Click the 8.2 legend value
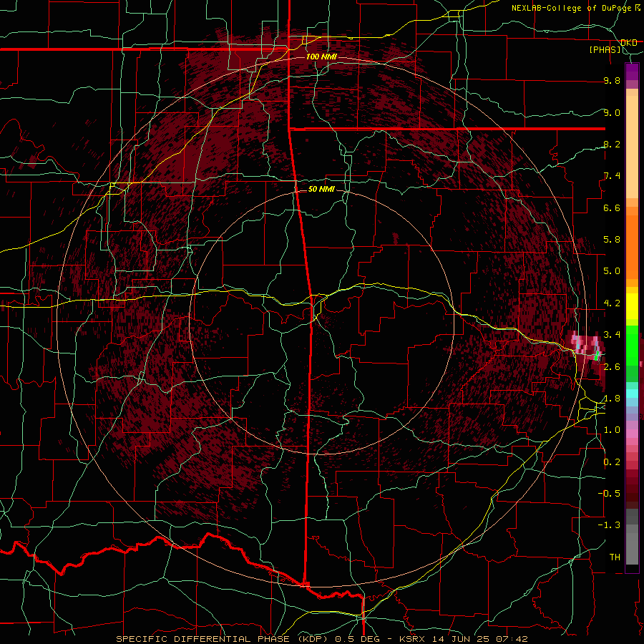 tap(612, 144)
